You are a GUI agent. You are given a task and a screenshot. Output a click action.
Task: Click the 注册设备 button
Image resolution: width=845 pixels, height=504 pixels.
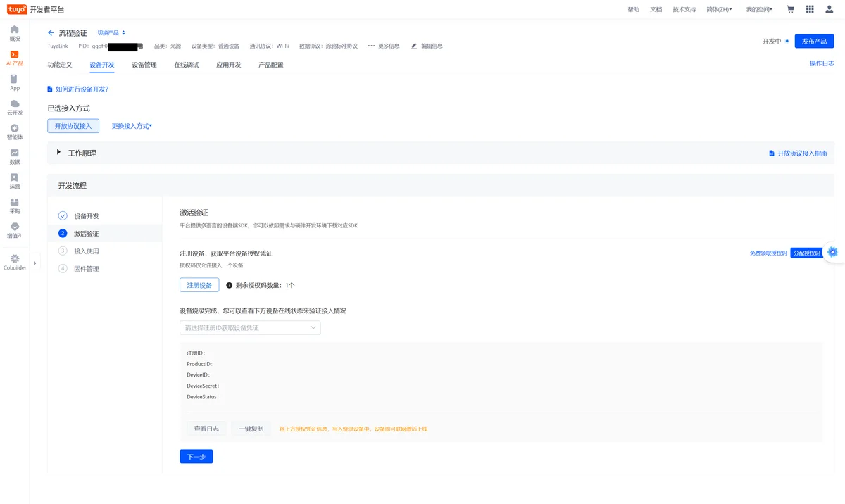pos(199,285)
